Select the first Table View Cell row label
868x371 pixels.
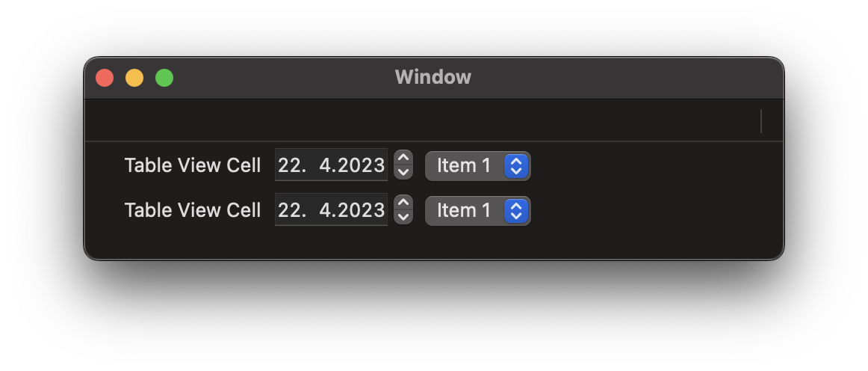[x=193, y=165]
